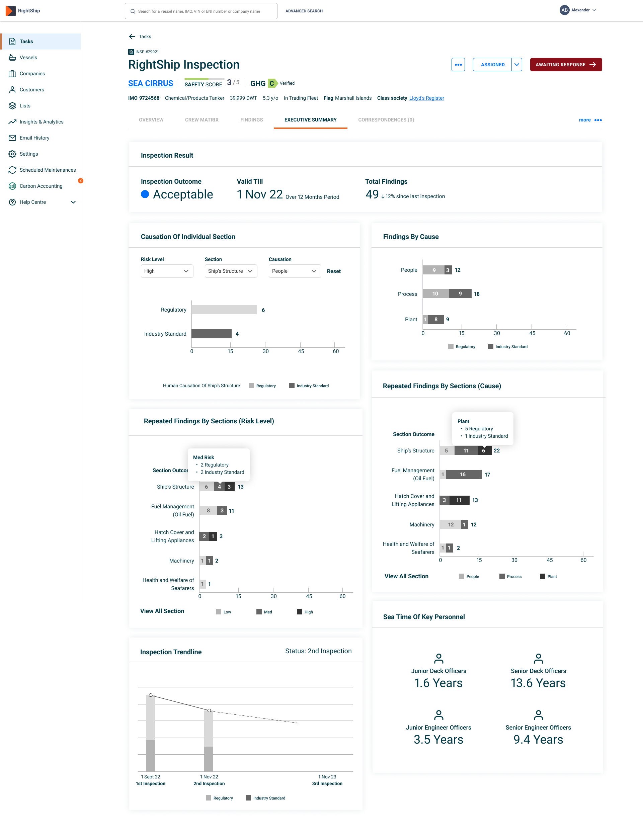Switch to the Correspondences (0) tab
This screenshot has width=643, height=840.
click(x=386, y=120)
